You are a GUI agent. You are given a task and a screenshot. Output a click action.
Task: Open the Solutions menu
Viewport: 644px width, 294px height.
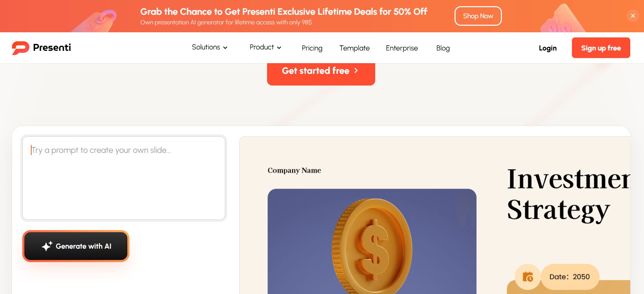coord(209,47)
